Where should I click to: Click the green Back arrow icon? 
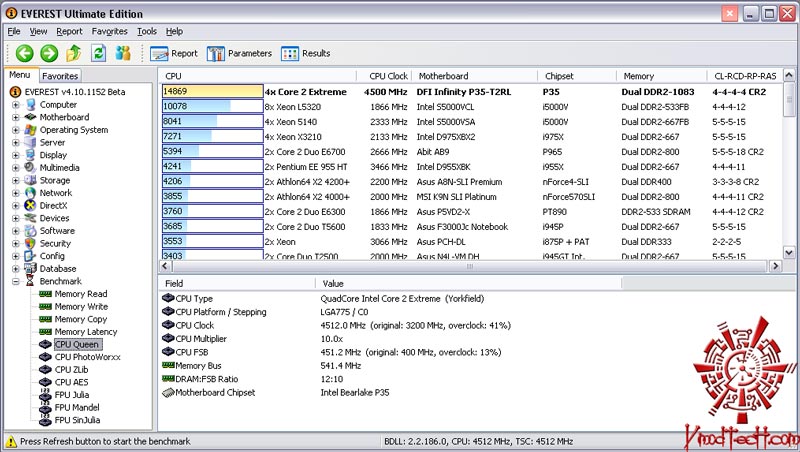pos(25,53)
